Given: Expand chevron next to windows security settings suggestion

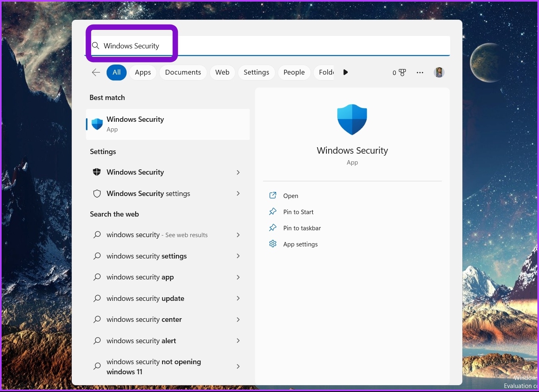Looking at the screenshot, I should 238,256.
